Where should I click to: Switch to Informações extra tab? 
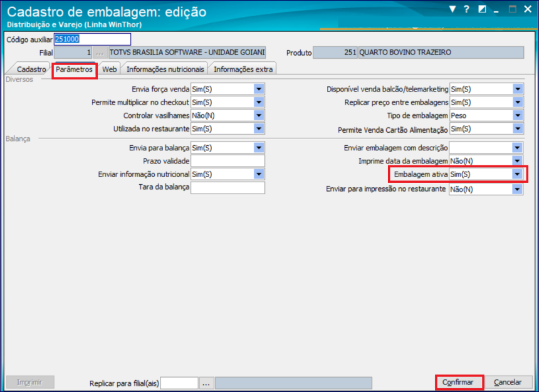click(243, 69)
